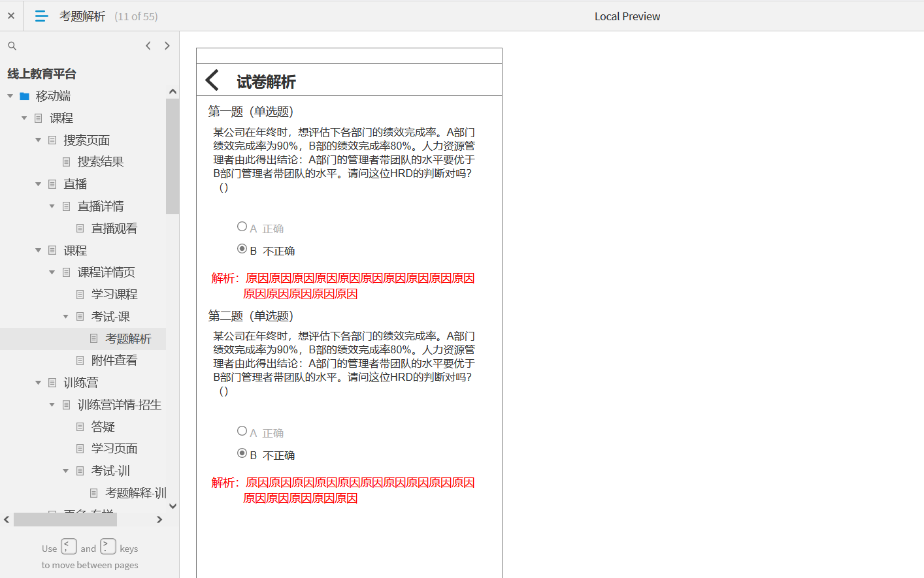
Task: Click the vertical scrollbar thumb in sitemap
Action: (x=173, y=157)
